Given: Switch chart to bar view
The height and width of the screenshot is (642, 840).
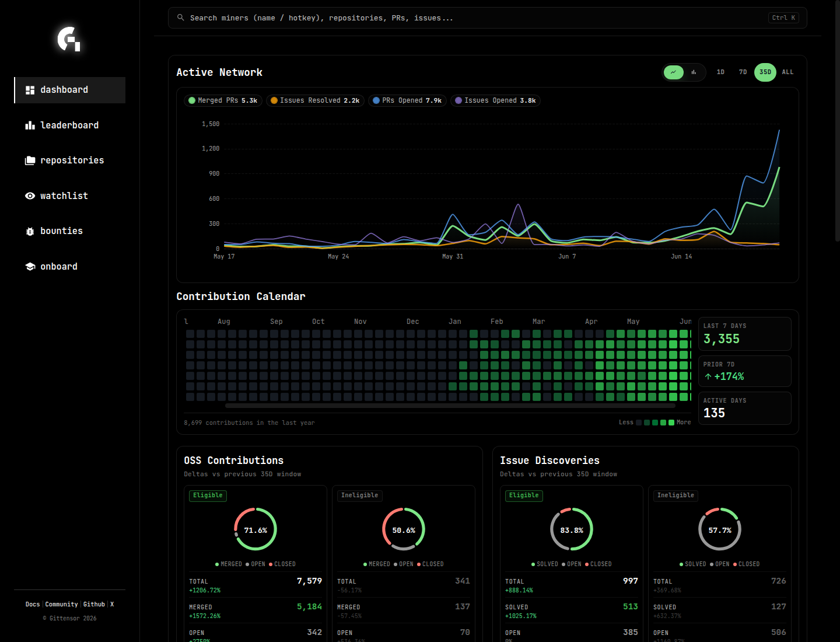Looking at the screenshot, I should [694, 72].
